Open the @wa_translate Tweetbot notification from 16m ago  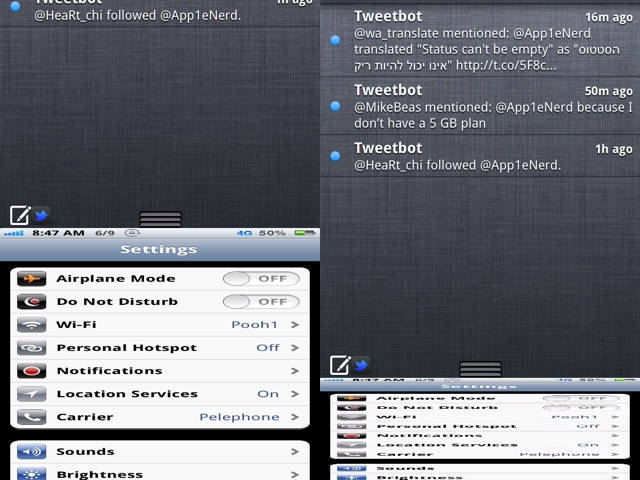(480, 41)
